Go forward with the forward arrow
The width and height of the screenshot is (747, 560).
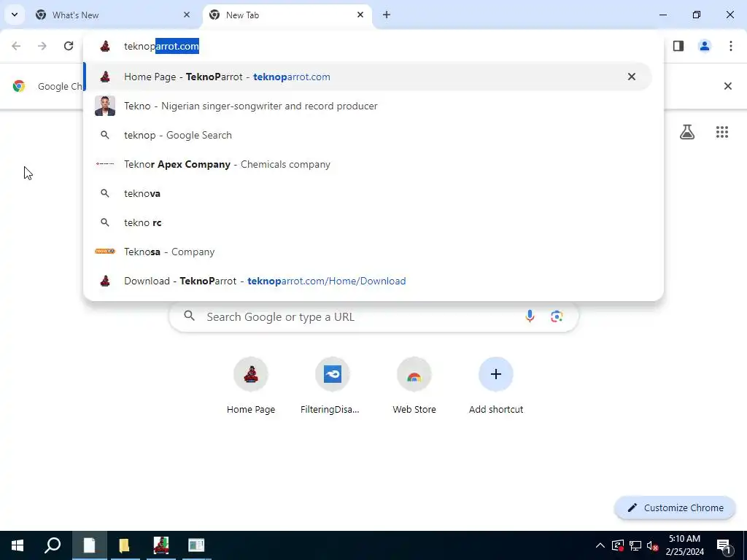42,46
